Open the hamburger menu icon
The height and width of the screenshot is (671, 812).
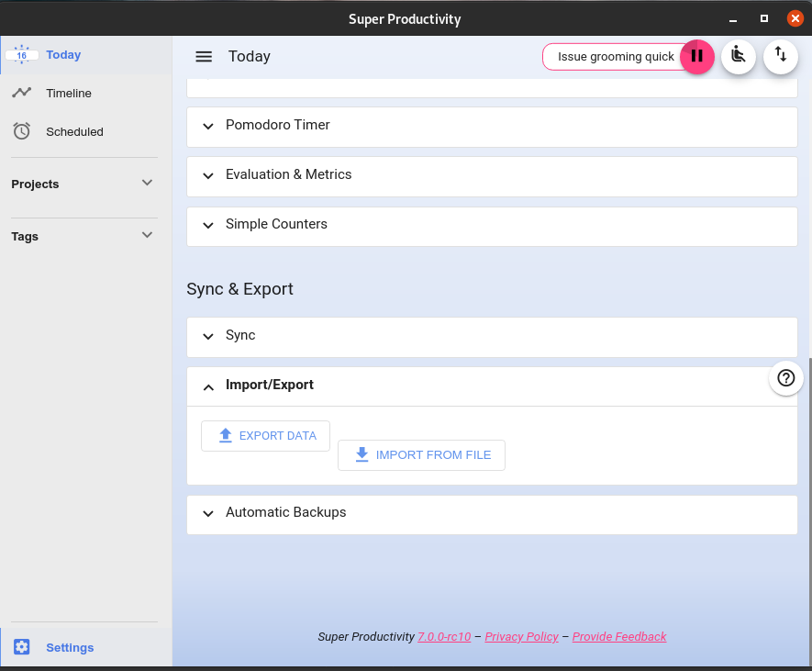204,57
